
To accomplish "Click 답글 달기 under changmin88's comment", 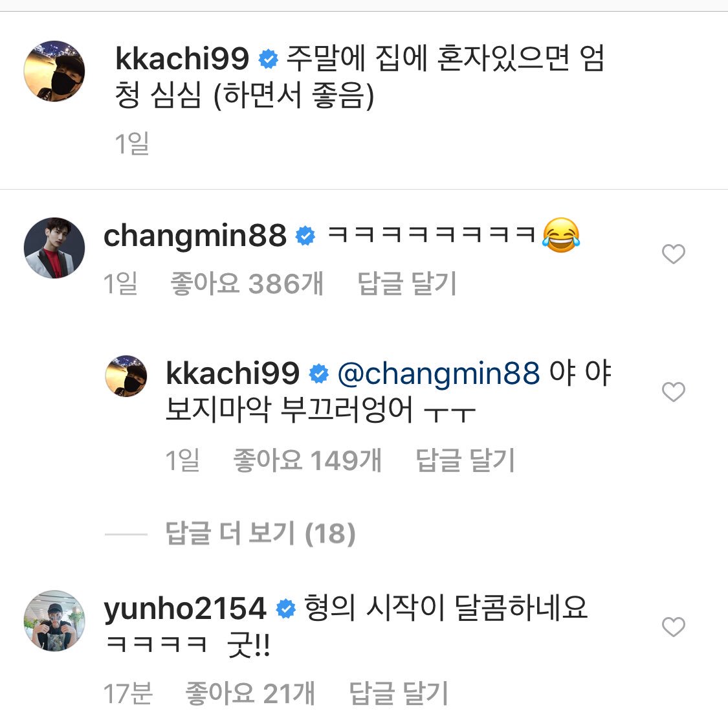I will 407,284.
